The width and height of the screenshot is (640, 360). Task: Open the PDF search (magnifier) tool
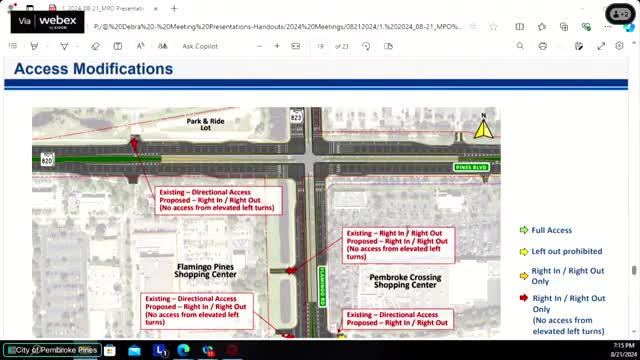point(520,46)
